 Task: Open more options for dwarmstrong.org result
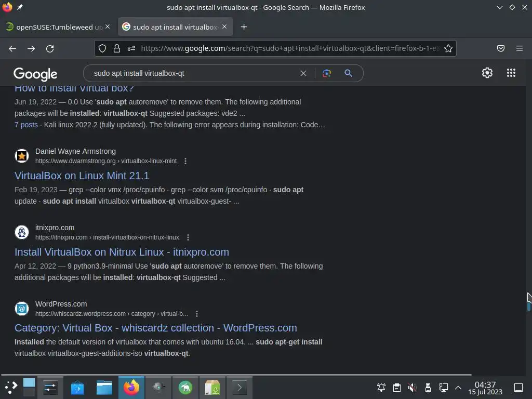point(185,161)
